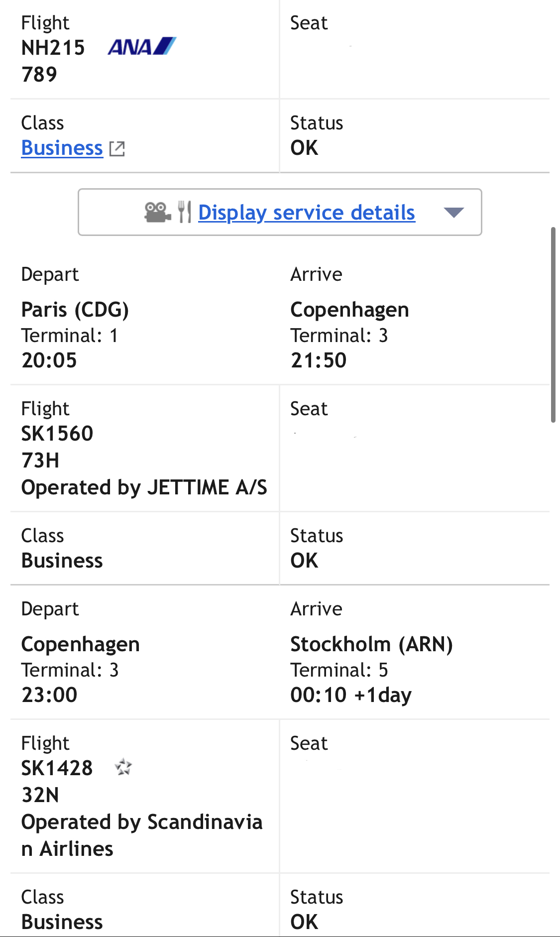Expand service details with the down arrow
The width and height of the screenshot is (560, 937).
[x=453, y=213]
